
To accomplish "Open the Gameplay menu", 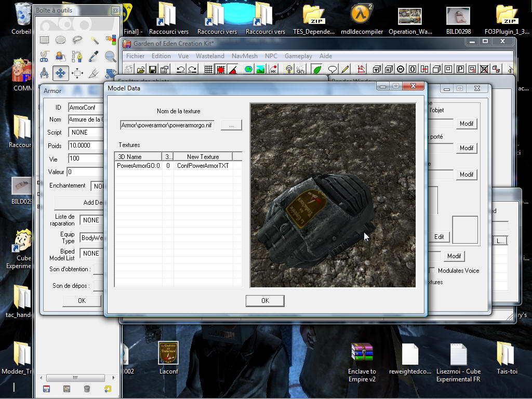I will pyautogui.click(x=298, y=56).
